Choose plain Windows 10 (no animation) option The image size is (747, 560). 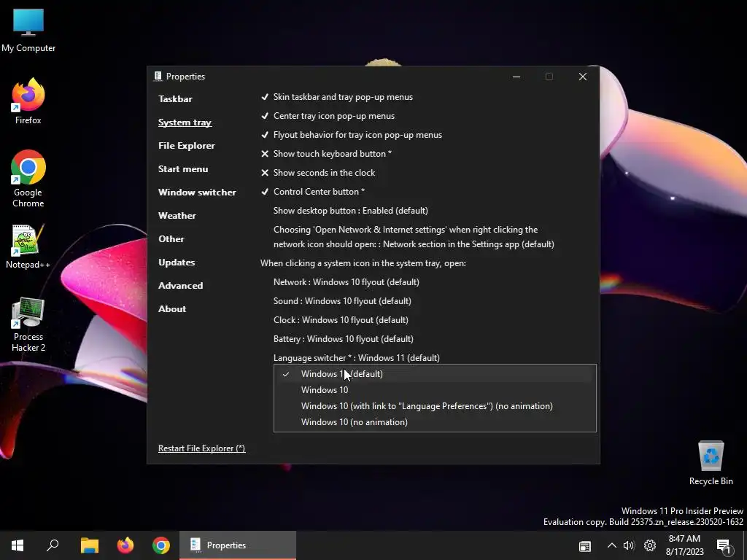(435, 422)
